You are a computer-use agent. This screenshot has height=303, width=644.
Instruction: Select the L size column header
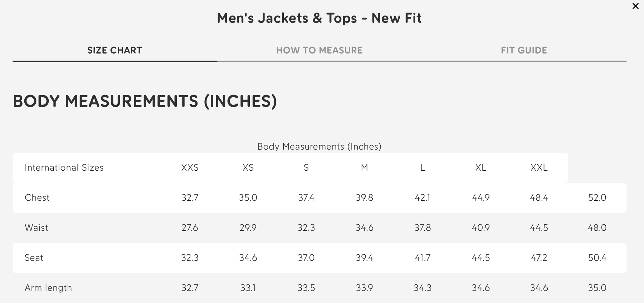point(423,168)
